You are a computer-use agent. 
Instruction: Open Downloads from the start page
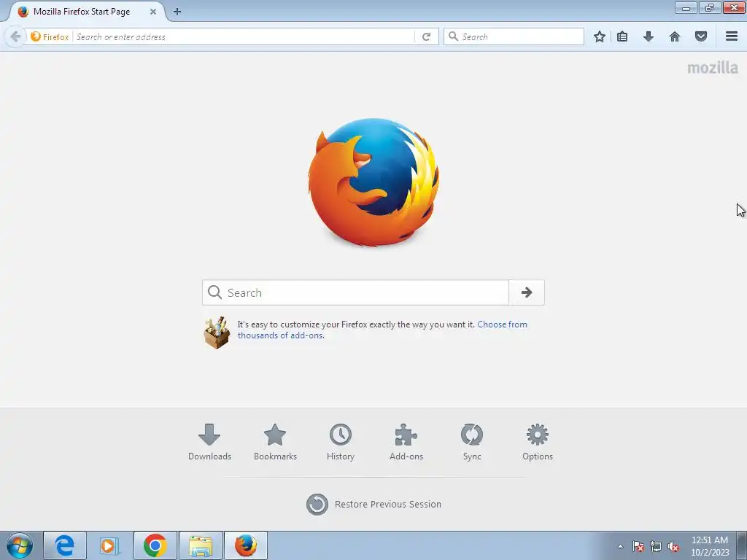coord(209,443)
